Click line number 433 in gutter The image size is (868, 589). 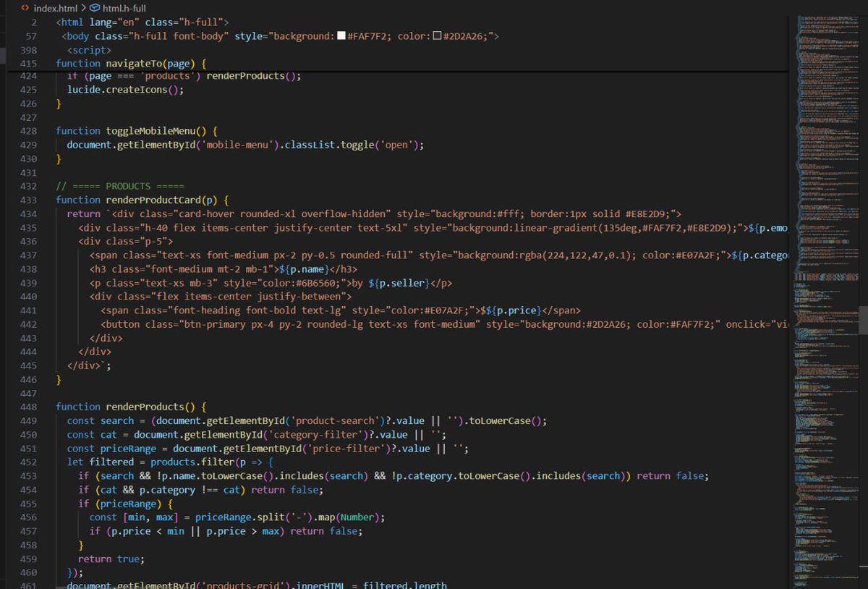[28, 200]
